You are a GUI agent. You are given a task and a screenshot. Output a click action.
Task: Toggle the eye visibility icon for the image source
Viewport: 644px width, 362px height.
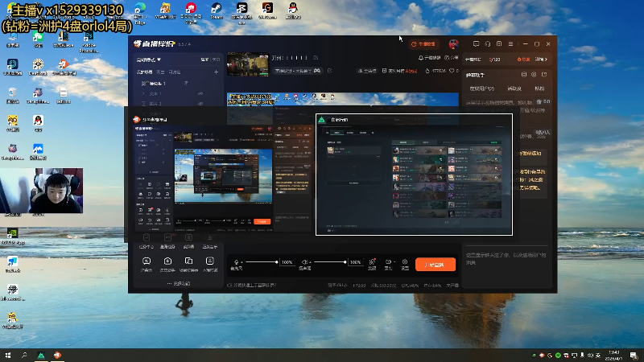click(200, 104)
